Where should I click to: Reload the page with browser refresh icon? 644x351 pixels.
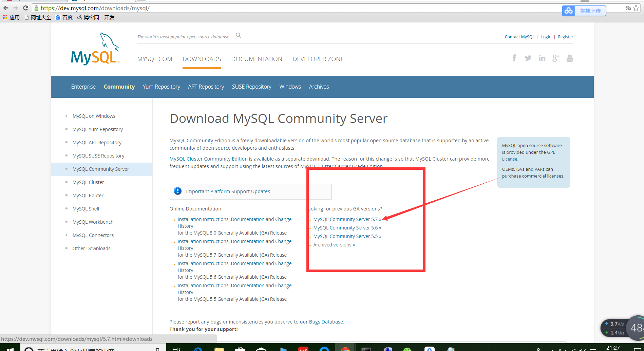tap(25, 8)
